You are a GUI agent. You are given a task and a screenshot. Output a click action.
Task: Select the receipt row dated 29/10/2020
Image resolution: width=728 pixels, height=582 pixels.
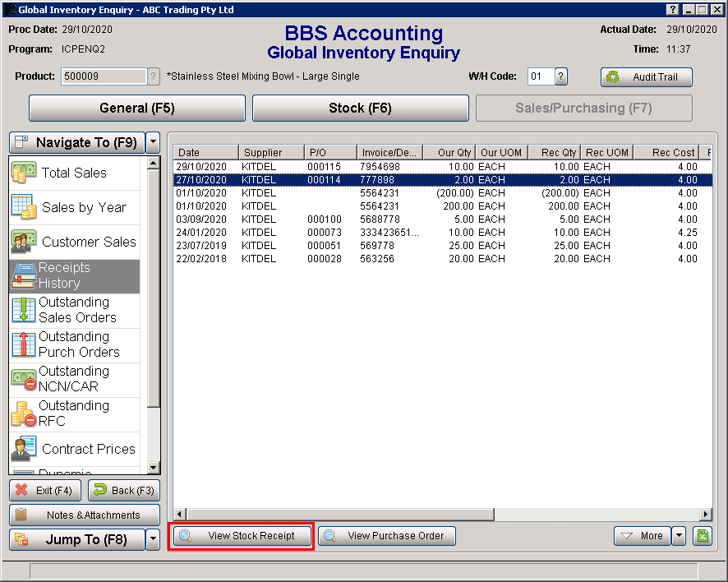[x=411, y=167]
